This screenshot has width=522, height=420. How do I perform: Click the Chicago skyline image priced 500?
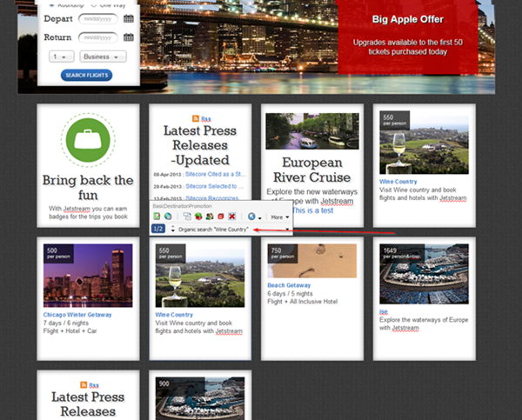88,276
